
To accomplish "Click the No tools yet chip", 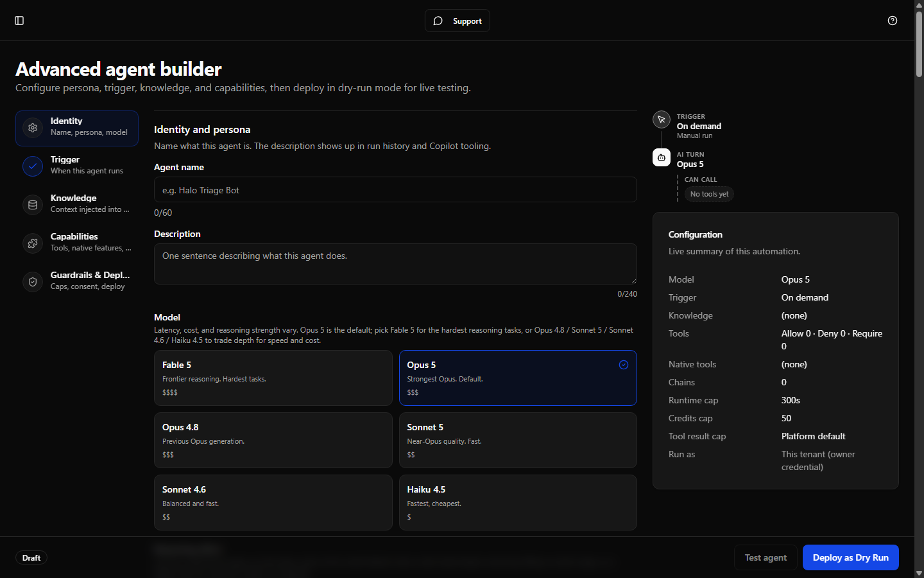I will pyautogui.click(x=709, y=194).
